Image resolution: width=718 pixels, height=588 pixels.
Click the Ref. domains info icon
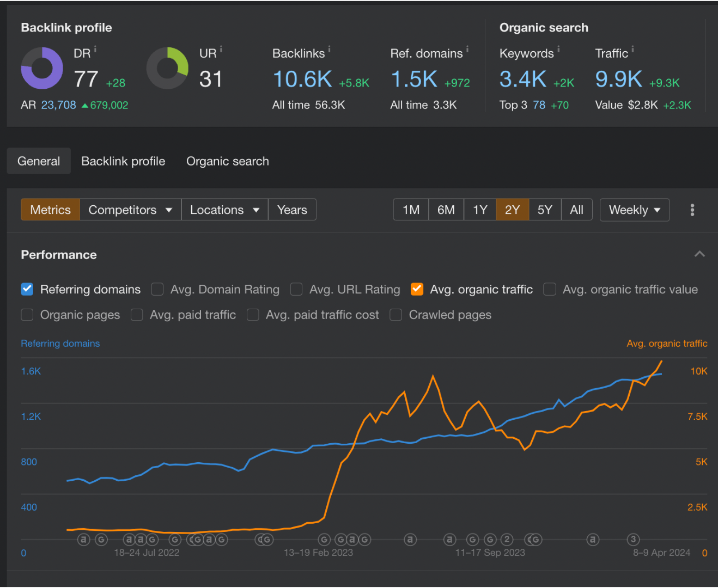coord(467,50)
